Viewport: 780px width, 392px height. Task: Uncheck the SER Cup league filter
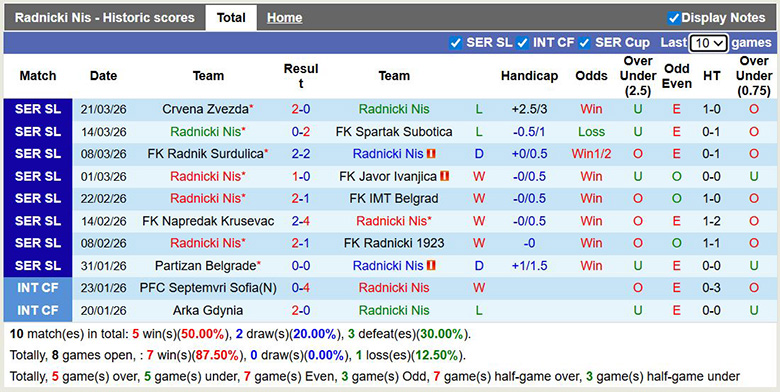click(x=585, y=43)
